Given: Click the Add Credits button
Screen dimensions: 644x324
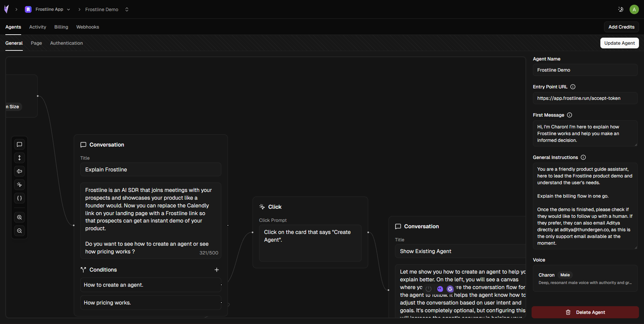Looking at the screenshot, I should tap(621, 27).
